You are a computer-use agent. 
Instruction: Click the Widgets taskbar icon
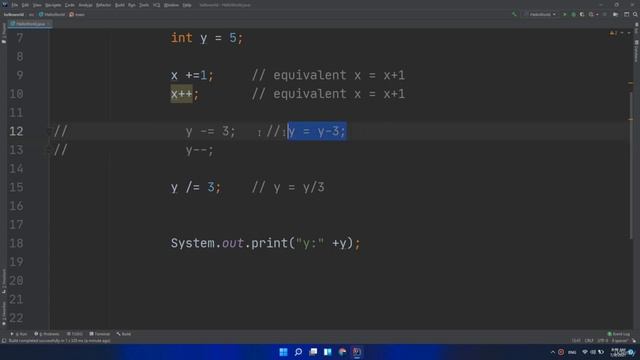(327, 352)
